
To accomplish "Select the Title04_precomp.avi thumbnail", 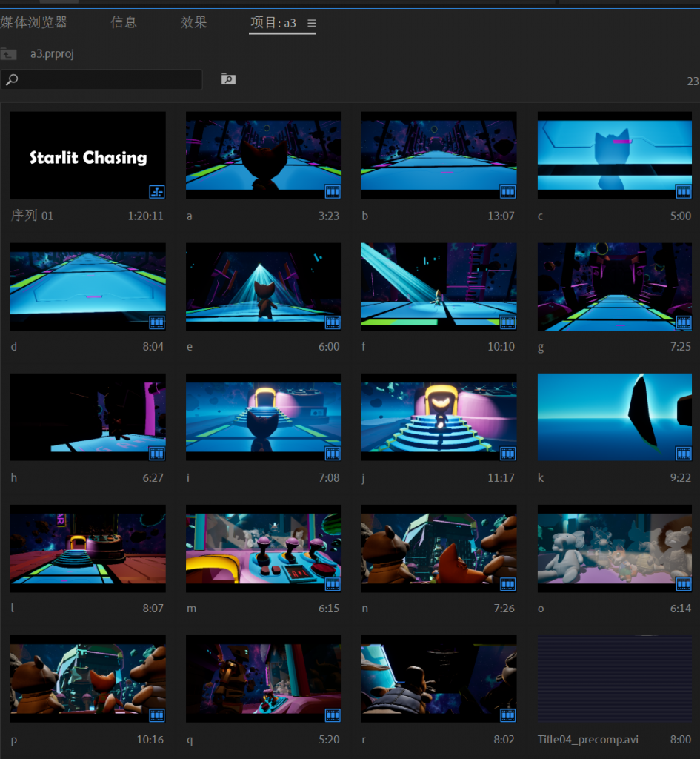I will (x=614, y=679).
